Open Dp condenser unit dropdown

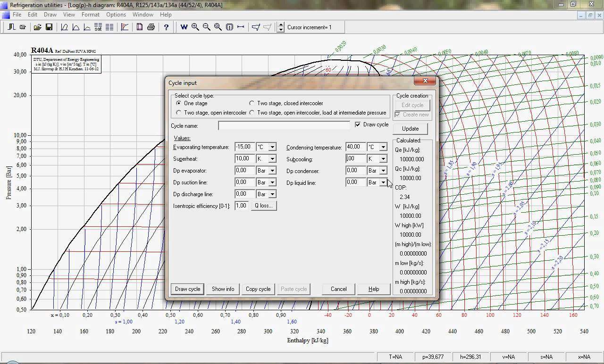tap(383, 171)
